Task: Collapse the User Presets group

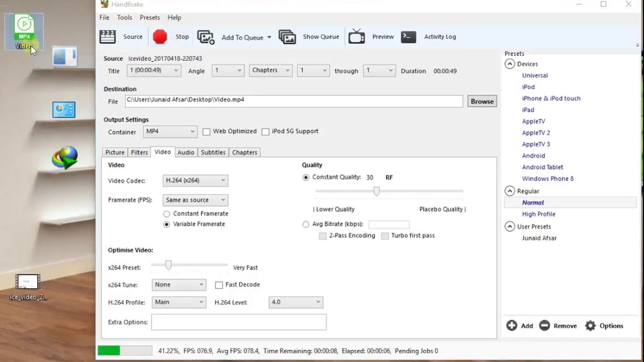Action: 510,227
